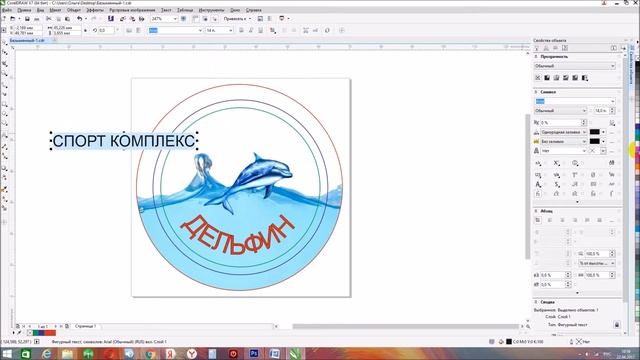
Task: Open the File Explorer folder in the taskbar
Action: click(67, 353)
